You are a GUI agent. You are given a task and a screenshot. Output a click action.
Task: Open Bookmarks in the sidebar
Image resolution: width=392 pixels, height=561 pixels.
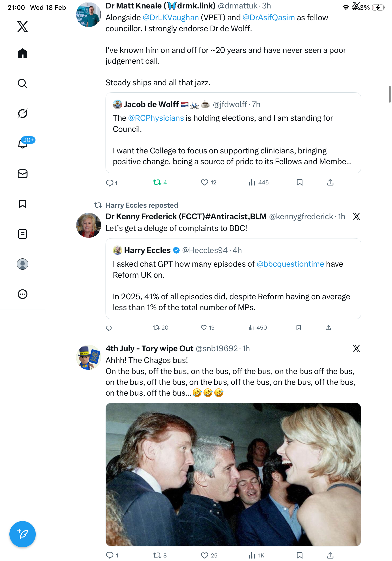tap(23, 204)
